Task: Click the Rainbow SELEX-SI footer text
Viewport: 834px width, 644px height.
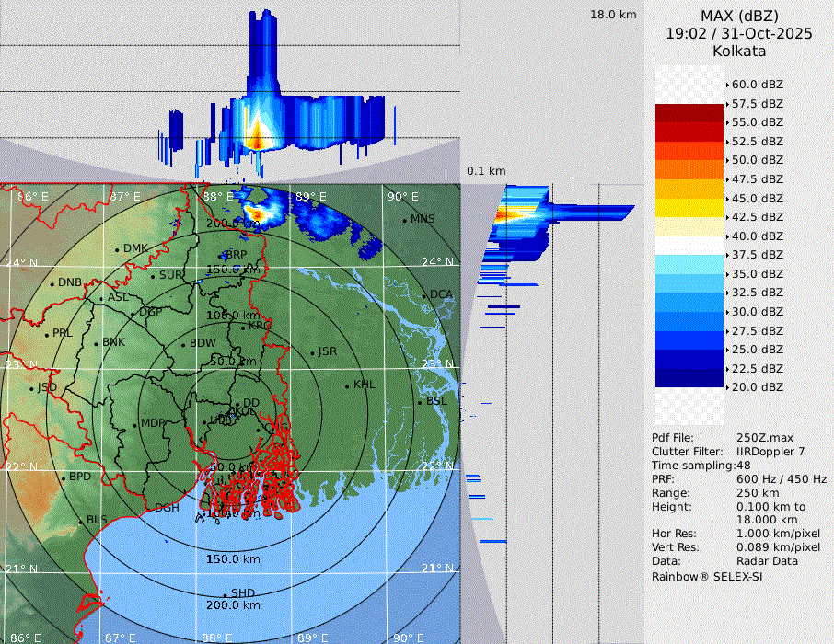Action: [x=707, y=576]
